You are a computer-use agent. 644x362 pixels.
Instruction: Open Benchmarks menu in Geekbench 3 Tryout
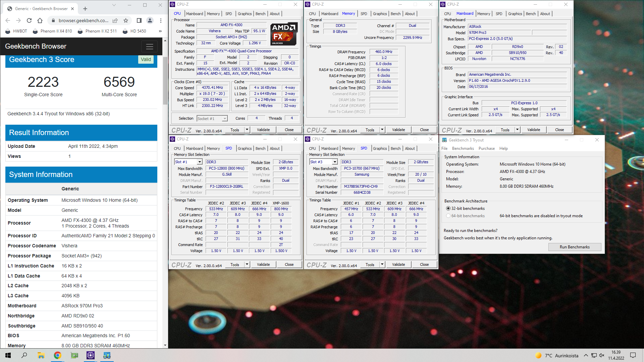tap(463, 148)
